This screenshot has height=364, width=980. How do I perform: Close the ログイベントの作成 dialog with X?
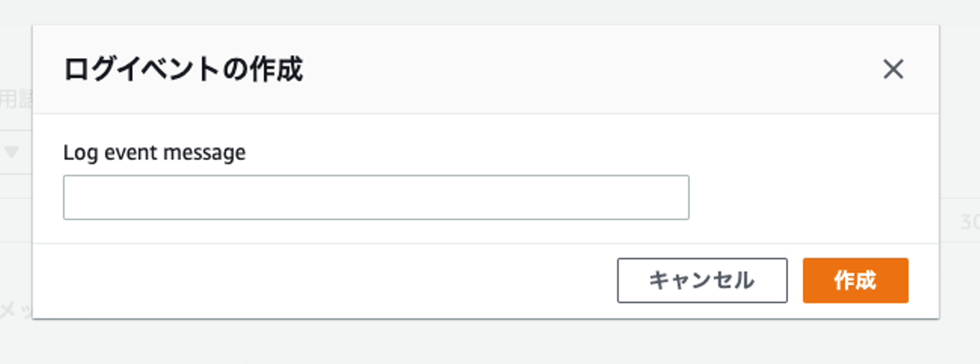click(893, 69)
